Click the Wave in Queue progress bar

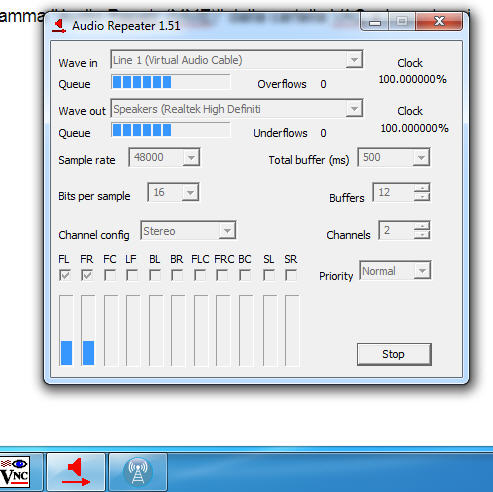coord(171,82)
